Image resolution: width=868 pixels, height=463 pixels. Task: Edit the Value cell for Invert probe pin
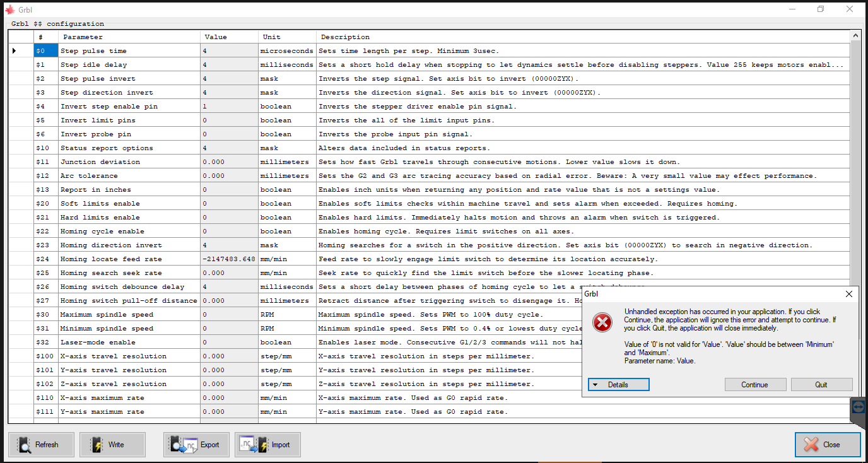click(230, 134)
